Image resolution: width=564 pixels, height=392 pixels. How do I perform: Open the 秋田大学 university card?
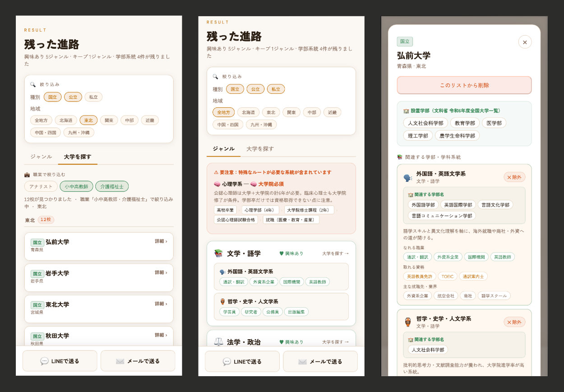click(99, 336)
